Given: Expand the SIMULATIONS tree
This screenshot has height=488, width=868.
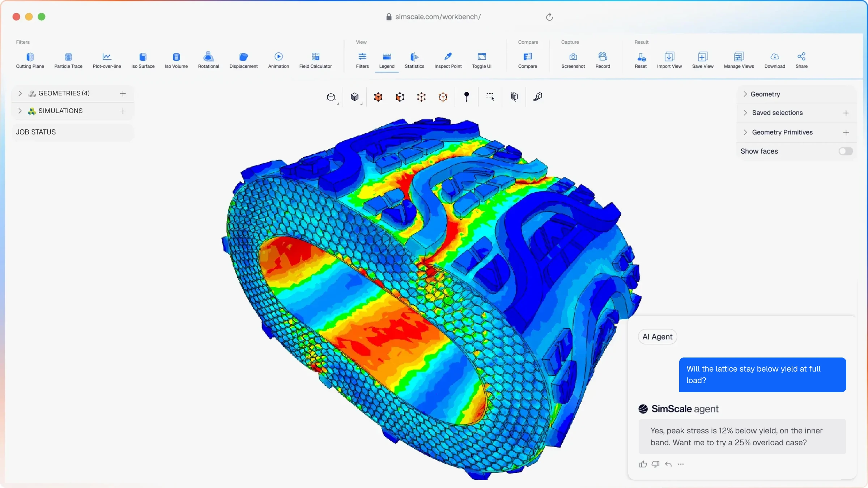Looking at the screenshot, I should [x=20, y=111].
